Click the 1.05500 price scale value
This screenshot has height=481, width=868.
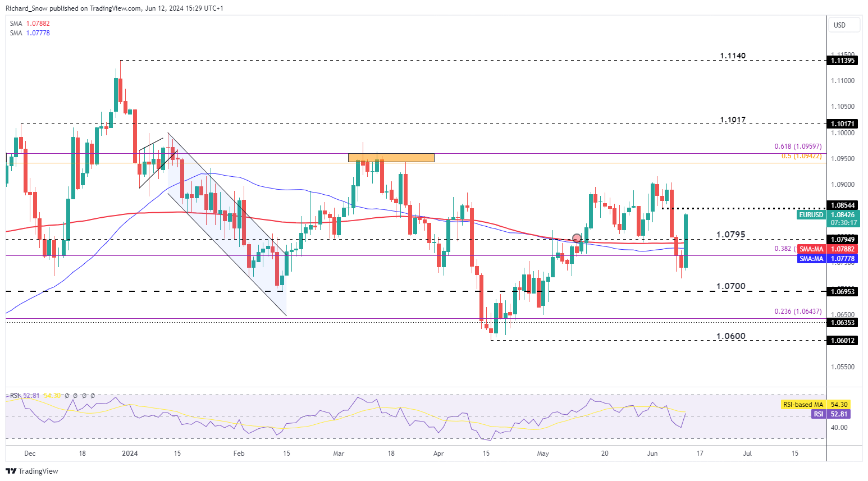(x=843, y=367)
